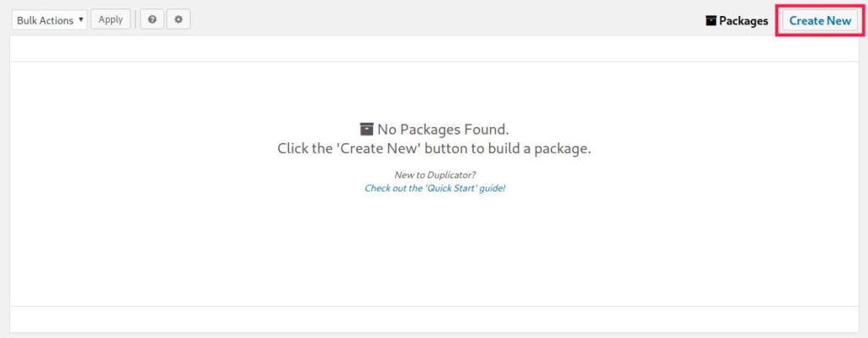This screenshot has width=868, height=338.
Task: Start a new package with Create New
Action: [820, 21]
